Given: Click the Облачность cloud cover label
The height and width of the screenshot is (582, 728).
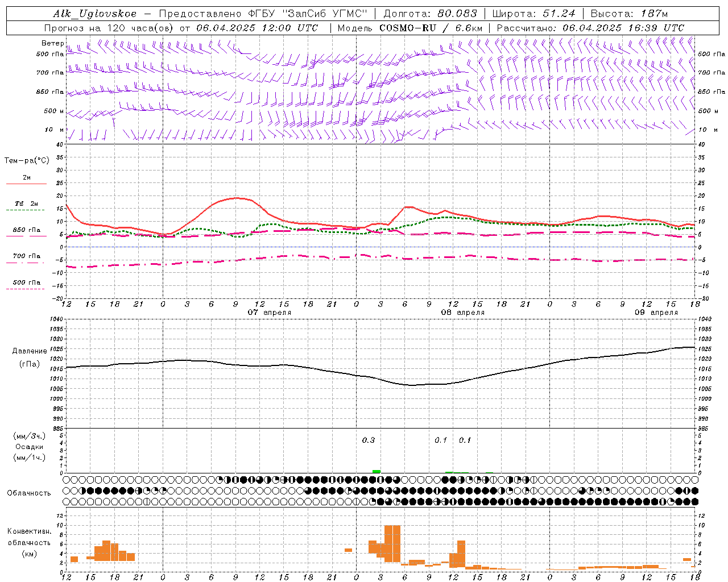Looking at the screenshot, I should (x=29, y=493).
